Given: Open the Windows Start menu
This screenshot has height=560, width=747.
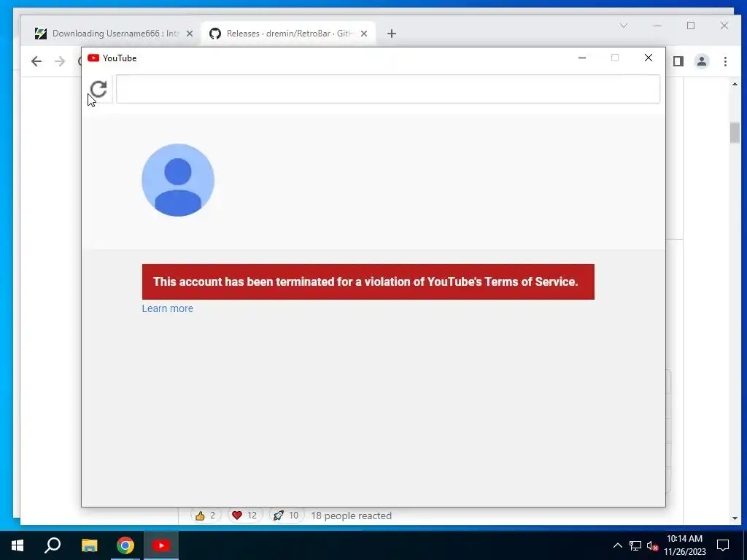Looking at the screenshot, I should click(x=18, y=545).
